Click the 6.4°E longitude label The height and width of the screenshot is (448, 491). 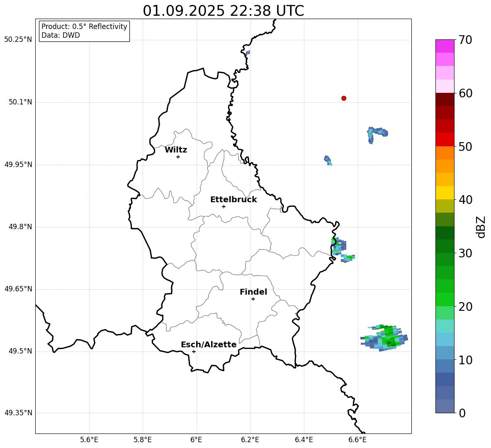pyautogui.click(x=304, y=440)
